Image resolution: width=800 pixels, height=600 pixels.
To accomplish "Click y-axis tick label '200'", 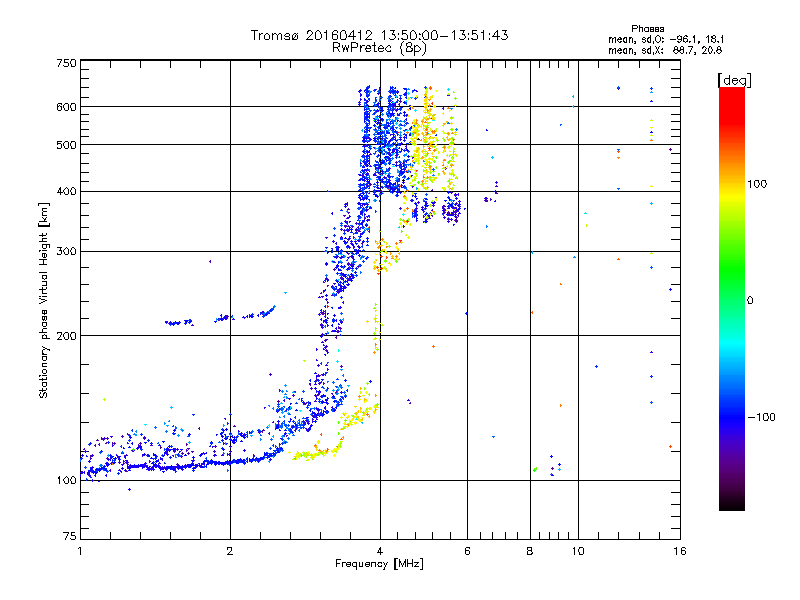I will click(66, 336).
